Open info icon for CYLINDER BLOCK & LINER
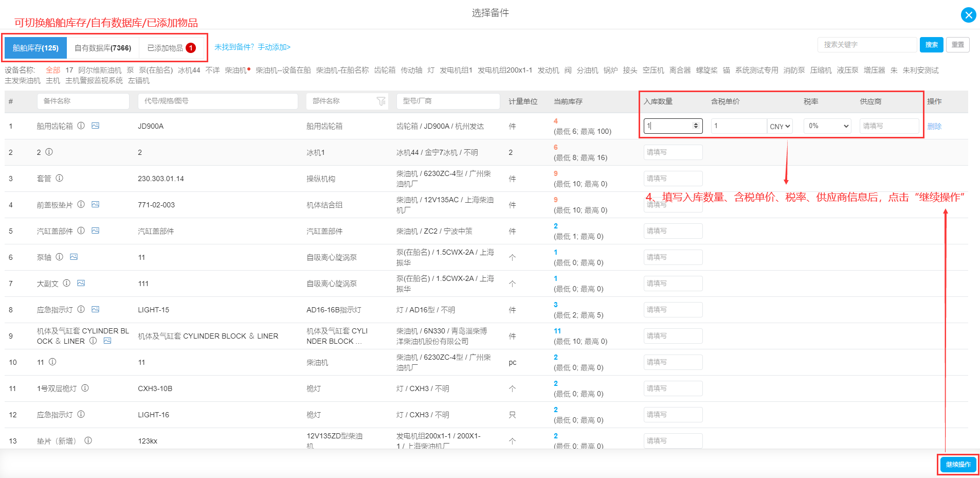980x478 pixels. tap(93, 341)
